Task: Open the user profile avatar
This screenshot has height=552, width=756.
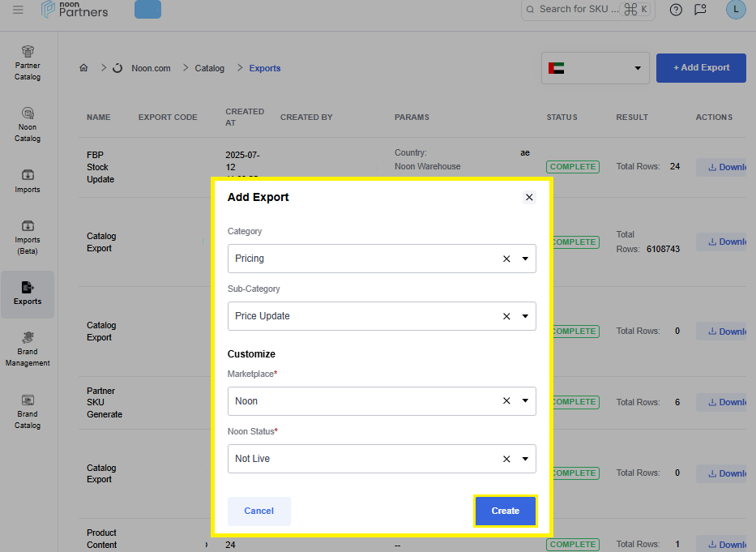Action: (736, 9)
